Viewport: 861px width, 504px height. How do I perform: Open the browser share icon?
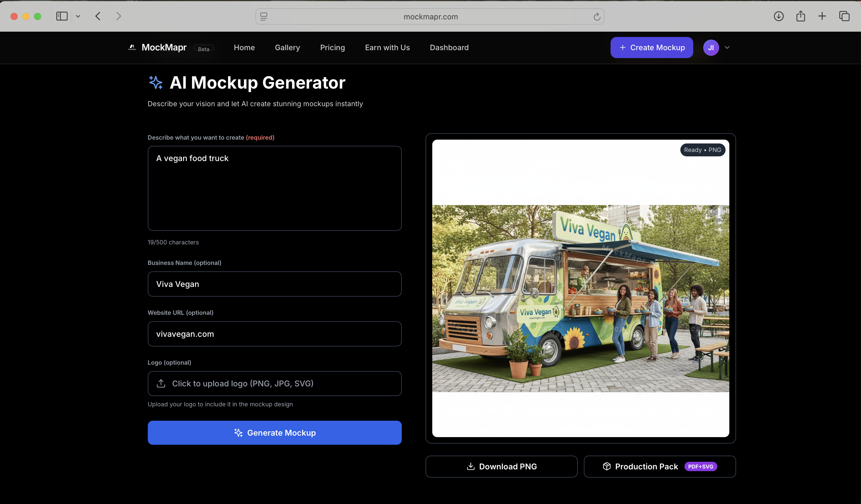coord(801,16)
